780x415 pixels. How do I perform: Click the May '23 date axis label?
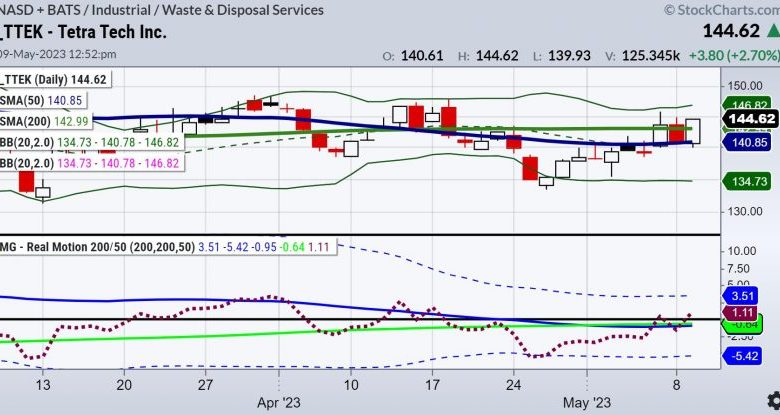point(587,403)
